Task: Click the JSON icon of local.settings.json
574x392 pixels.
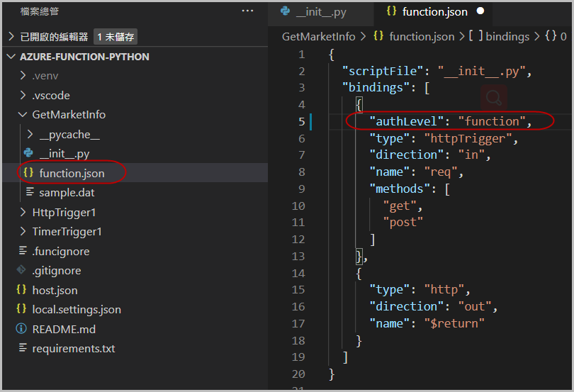Action: pos(21,309)
